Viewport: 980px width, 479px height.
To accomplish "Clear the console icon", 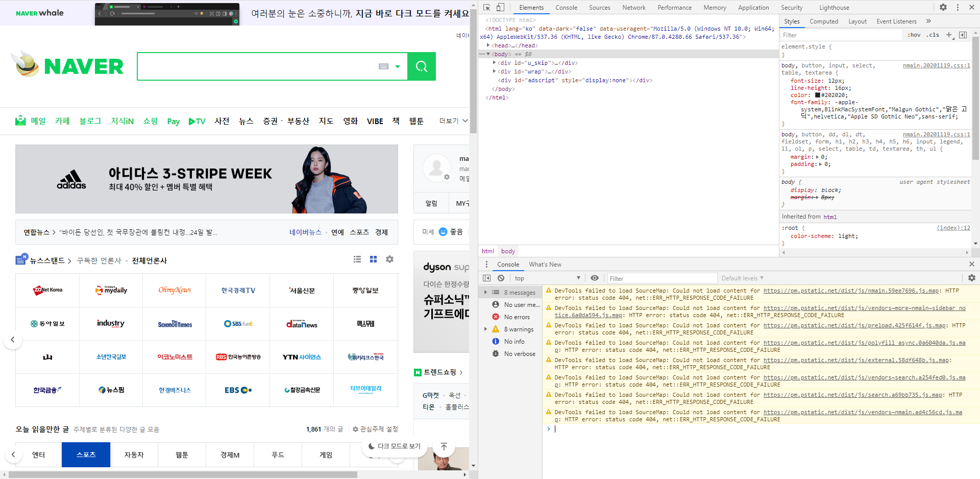I will [x=501, y=278].
